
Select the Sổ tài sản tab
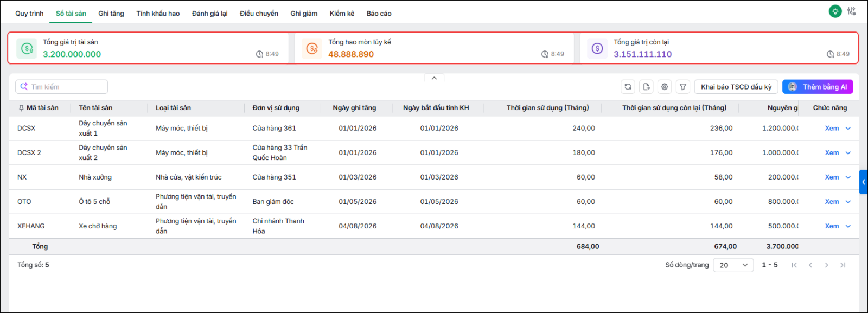coord(71,14)
